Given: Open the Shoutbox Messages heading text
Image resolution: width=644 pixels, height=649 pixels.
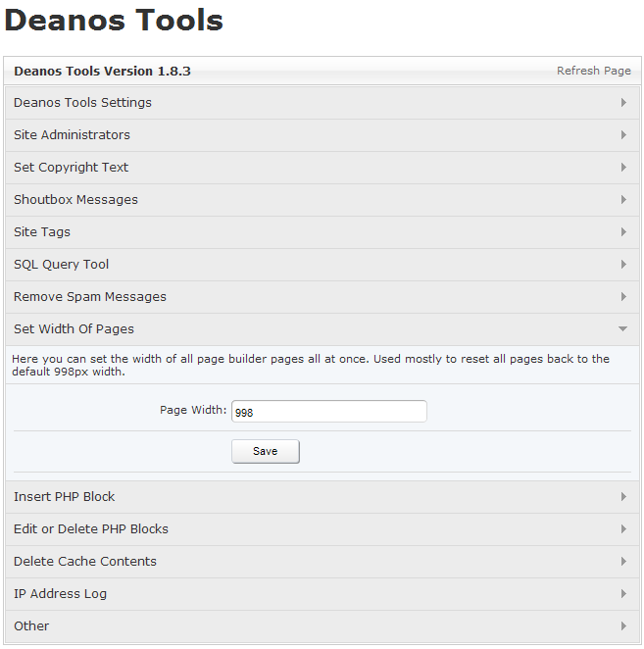Looking at the screenshot, I should [75, 200].
